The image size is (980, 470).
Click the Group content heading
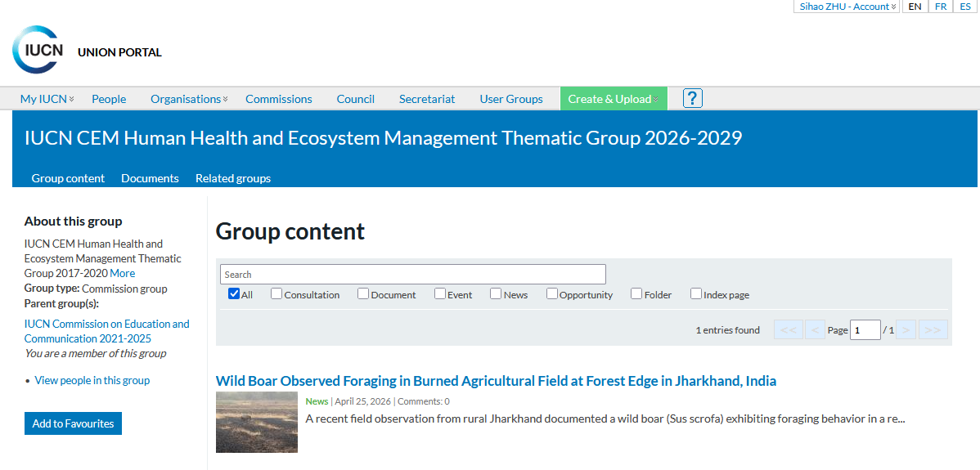pos(290,231)
